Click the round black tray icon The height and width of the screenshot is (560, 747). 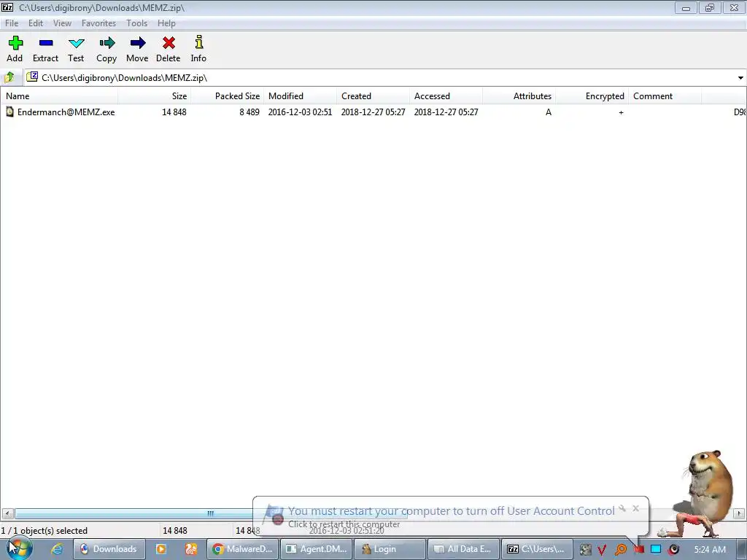(673, 550)
